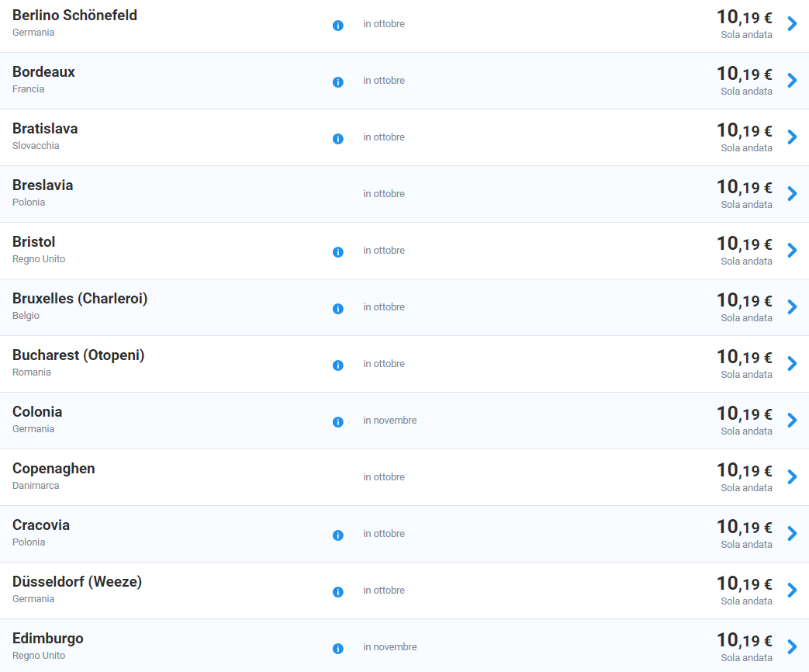
Task: Click the 10,19 € price for Bristol
Action: (745, 244)
